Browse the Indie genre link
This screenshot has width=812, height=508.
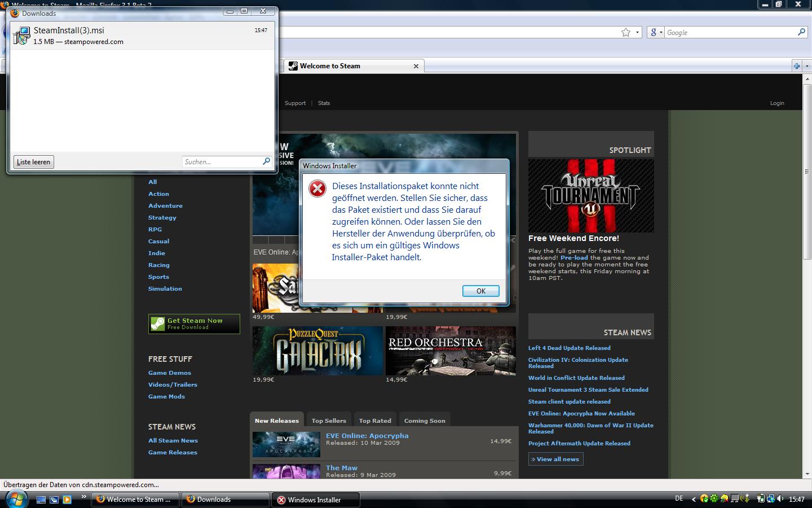pyautogui.click(x=157, y=253)
